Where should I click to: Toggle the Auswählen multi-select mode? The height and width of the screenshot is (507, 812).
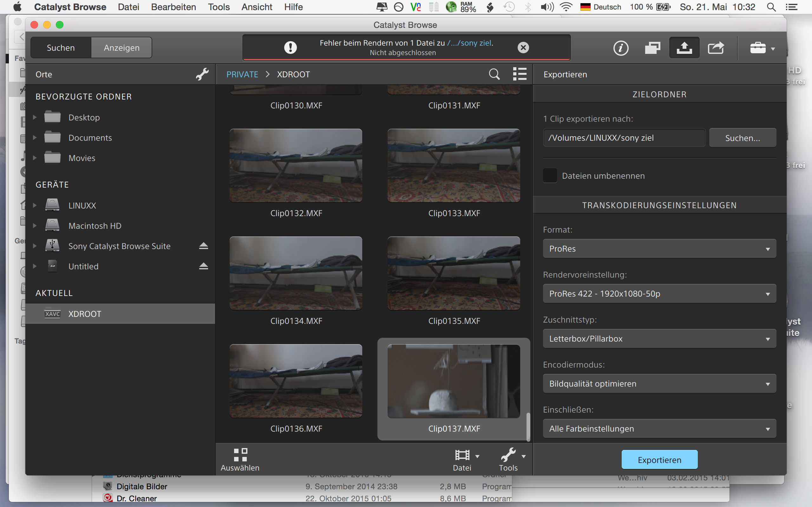pos(240,459)
